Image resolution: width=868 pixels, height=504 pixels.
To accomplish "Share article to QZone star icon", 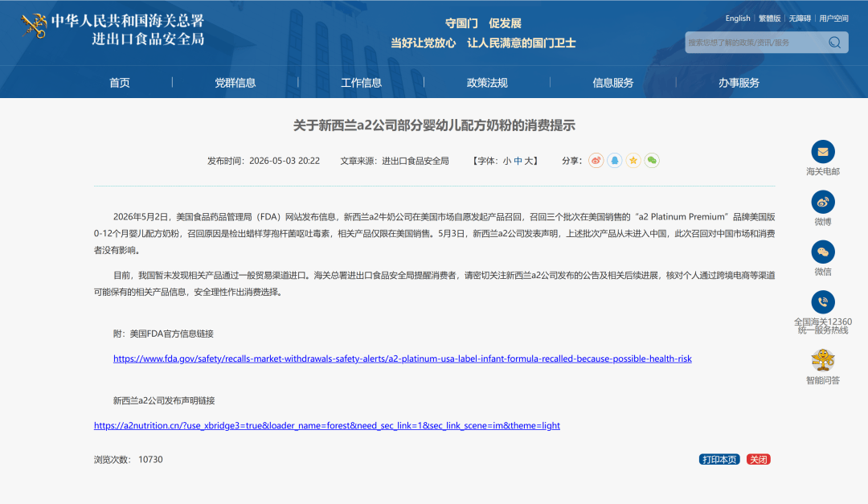I will 633,161.
